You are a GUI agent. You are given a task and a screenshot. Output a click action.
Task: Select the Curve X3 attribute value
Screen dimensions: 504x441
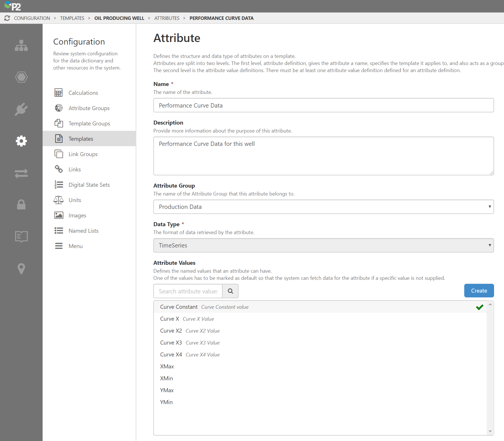coord(171,343)
